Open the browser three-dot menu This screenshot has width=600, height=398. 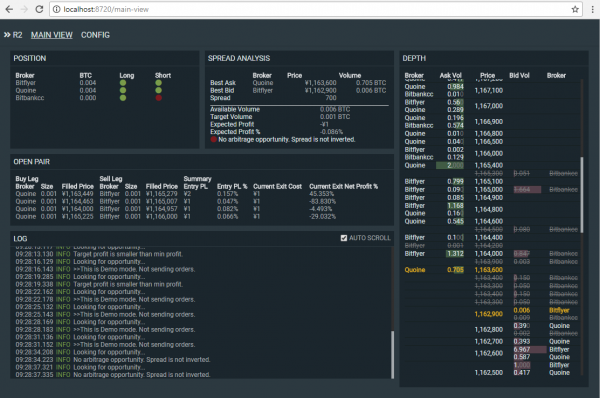pyautogui.click(x=592, y=9)
